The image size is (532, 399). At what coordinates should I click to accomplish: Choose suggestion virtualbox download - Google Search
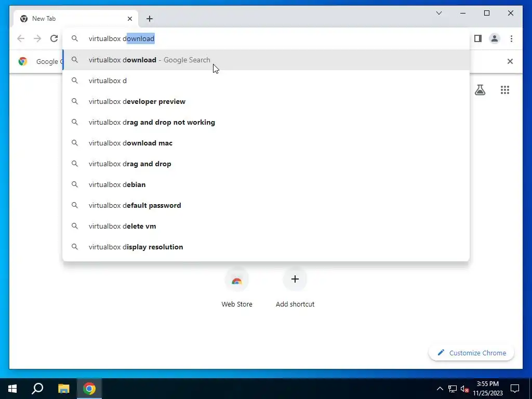click(x=267, y=60)
